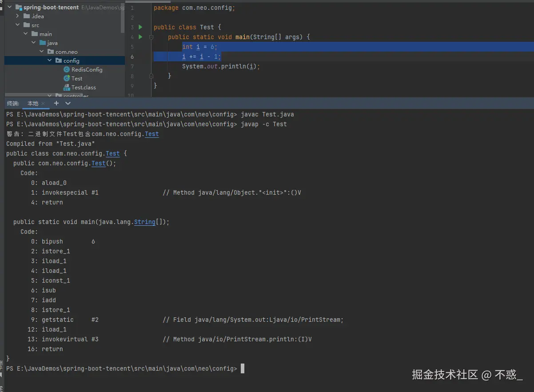Screen dimensions: 534x392
Task: Collapse the com.neo package
Action: [41, 52]
